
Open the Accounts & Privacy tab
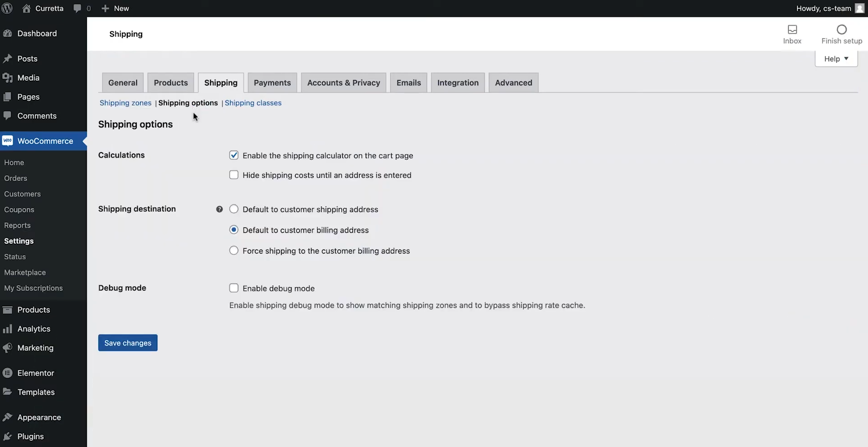point(343,83)
